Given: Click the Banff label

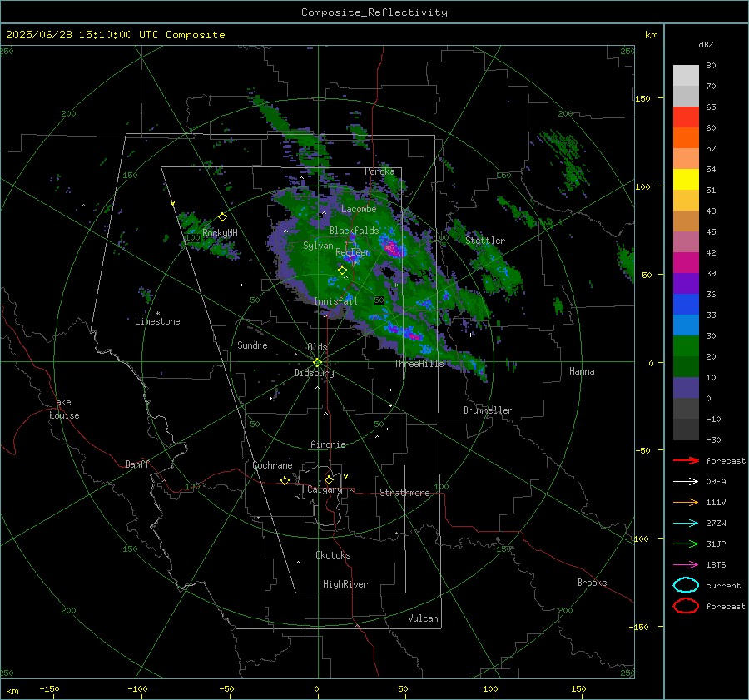Looking at the screenshot, I should coord(137,464).
